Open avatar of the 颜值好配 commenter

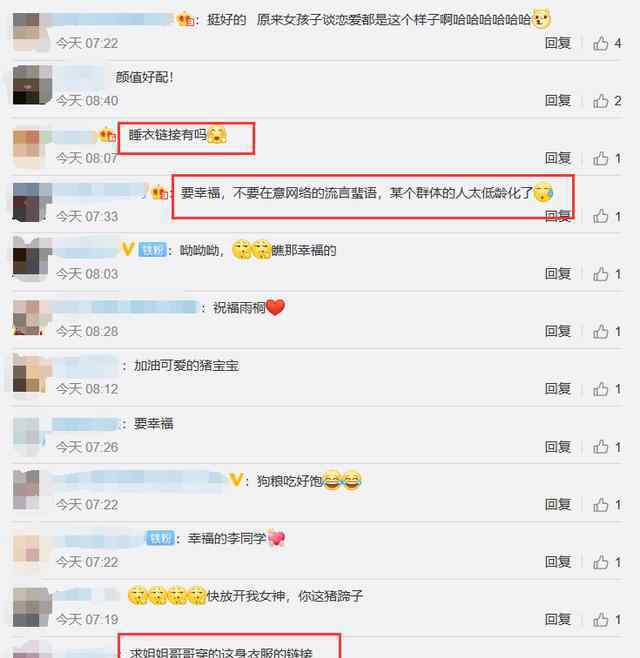pyautogui.click(x=32, y=85)
